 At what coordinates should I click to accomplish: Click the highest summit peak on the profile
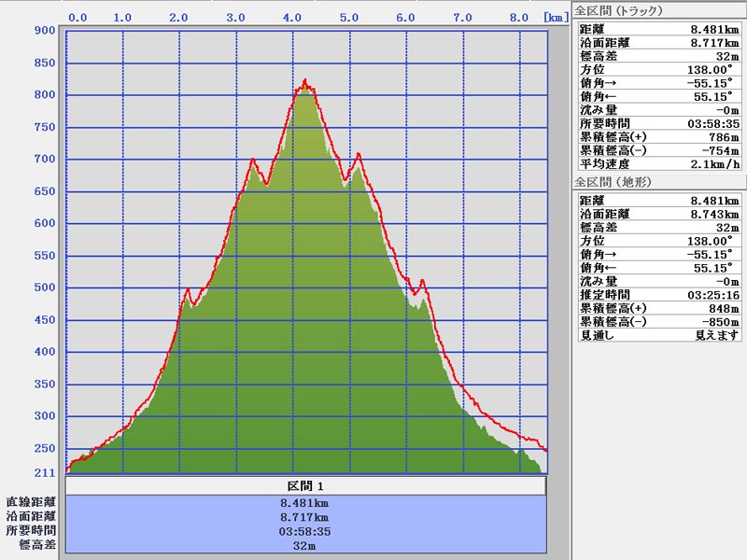(x=304, y=81)
